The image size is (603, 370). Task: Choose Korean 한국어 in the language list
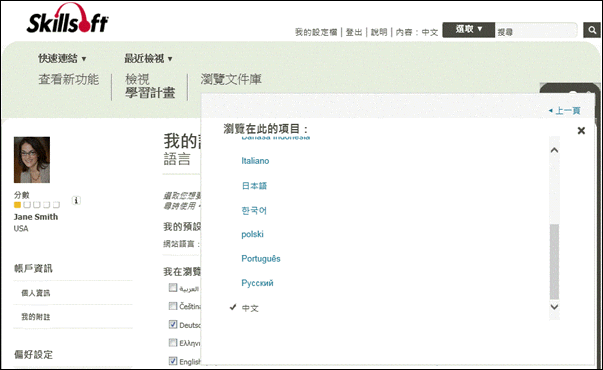click(x=254, y=210)
